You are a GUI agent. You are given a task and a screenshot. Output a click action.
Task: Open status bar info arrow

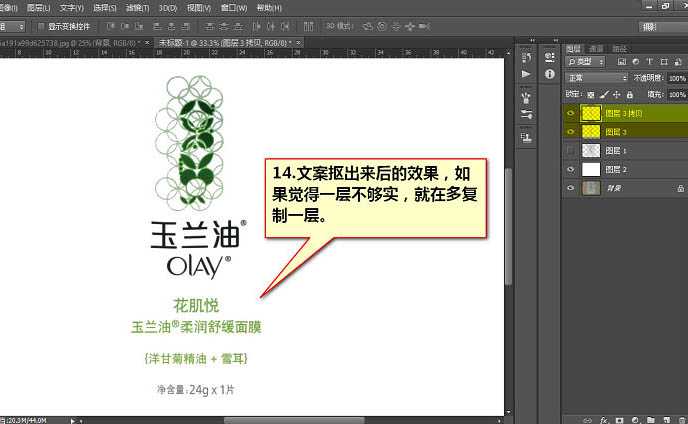click(73, 420)
